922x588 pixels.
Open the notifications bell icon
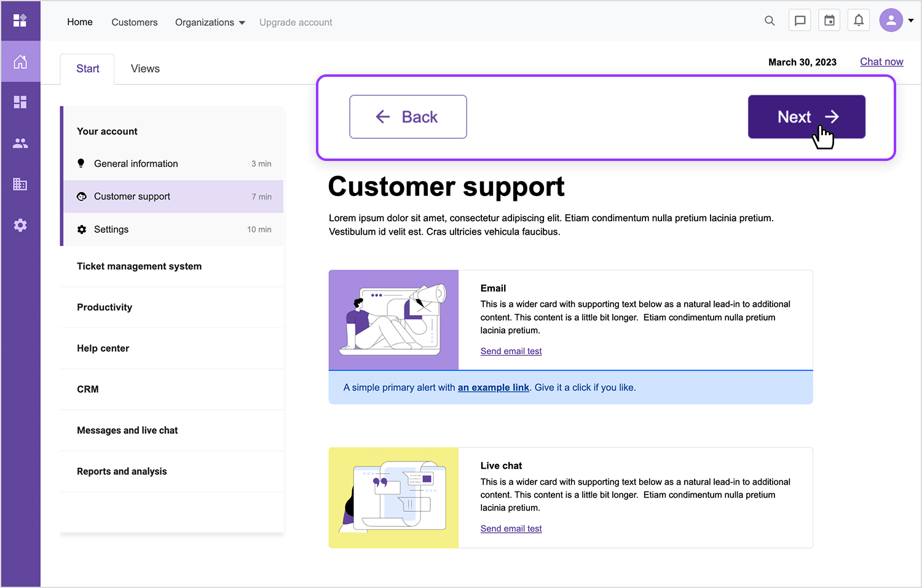tap(859, 20)
